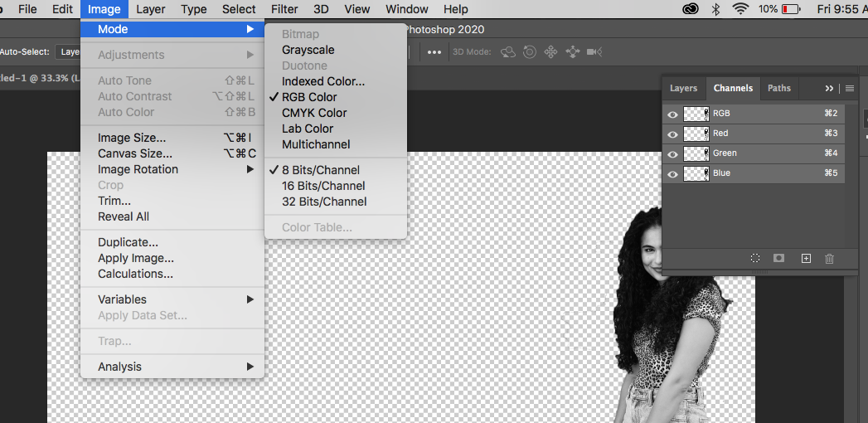
Task: Collapse the panel with double-arrow icon
Action: [x=829, y=88]
